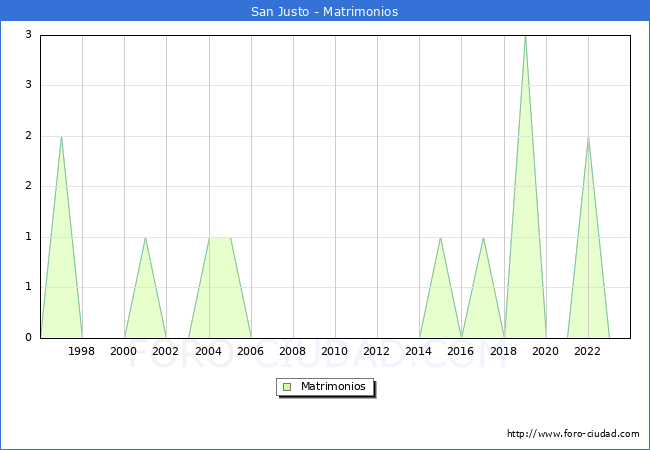Click the 2001 peak data point

pyautogui.click(x=146, y=238)
